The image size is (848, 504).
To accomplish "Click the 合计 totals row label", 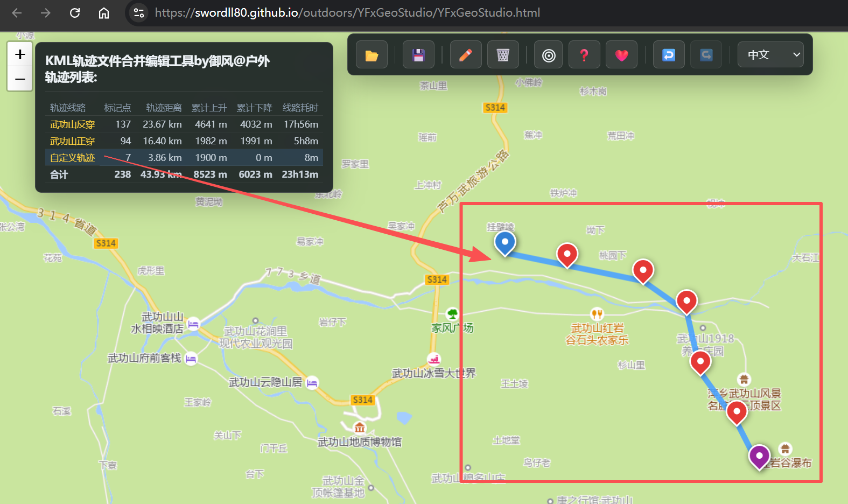I will 59,174.
